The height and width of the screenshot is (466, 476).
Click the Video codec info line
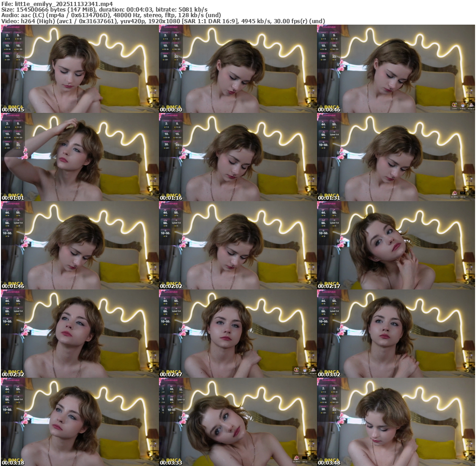click(163, 21)
